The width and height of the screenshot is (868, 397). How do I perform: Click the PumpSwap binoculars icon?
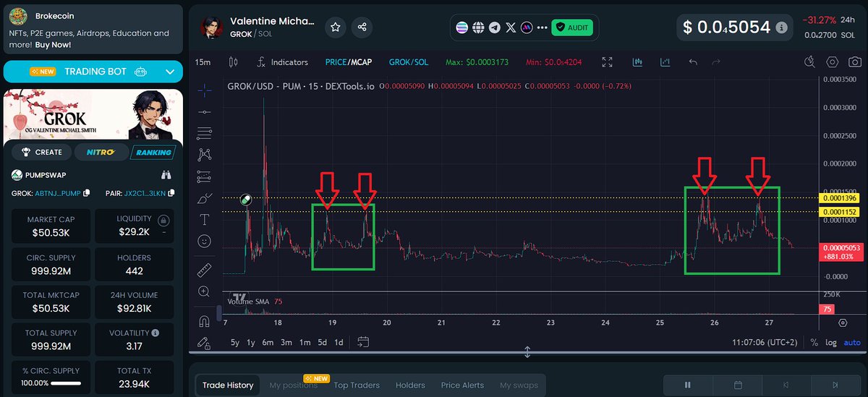point(166,174)
